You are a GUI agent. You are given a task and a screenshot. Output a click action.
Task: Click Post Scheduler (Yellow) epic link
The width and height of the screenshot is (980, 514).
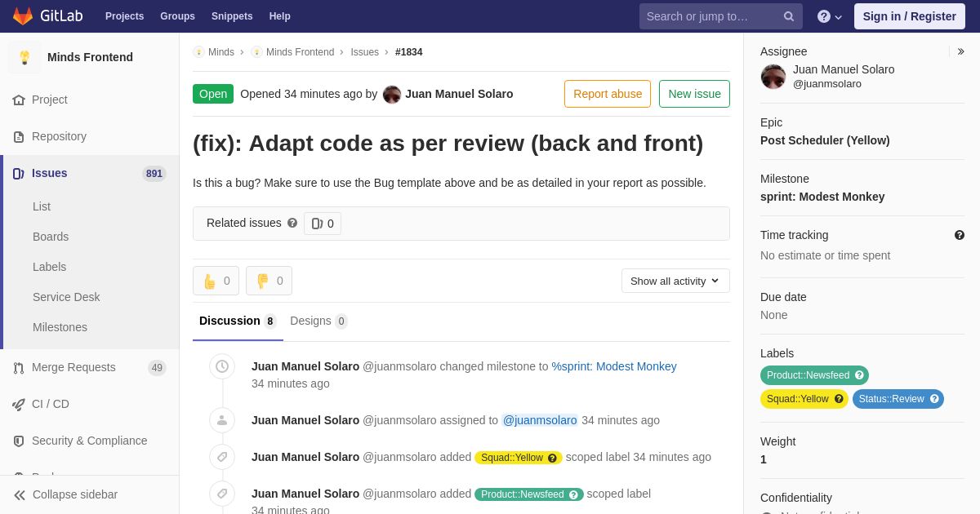[825, 140]
